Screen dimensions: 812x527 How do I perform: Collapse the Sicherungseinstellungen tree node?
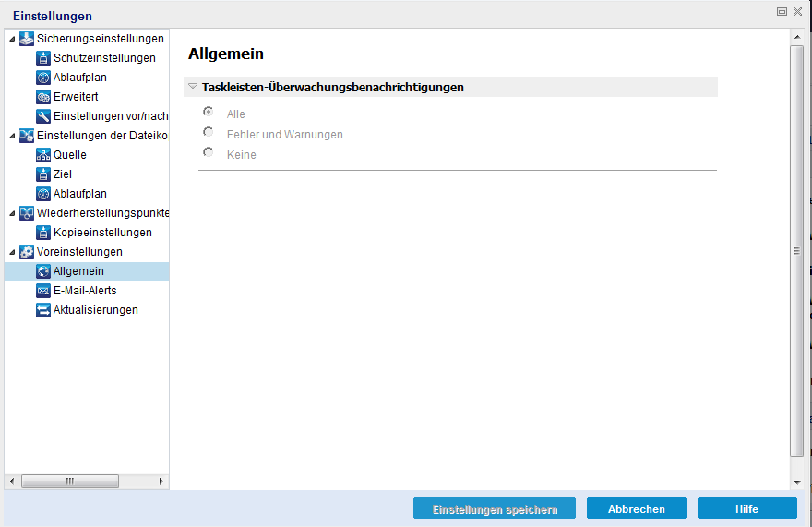pos(12,39)
